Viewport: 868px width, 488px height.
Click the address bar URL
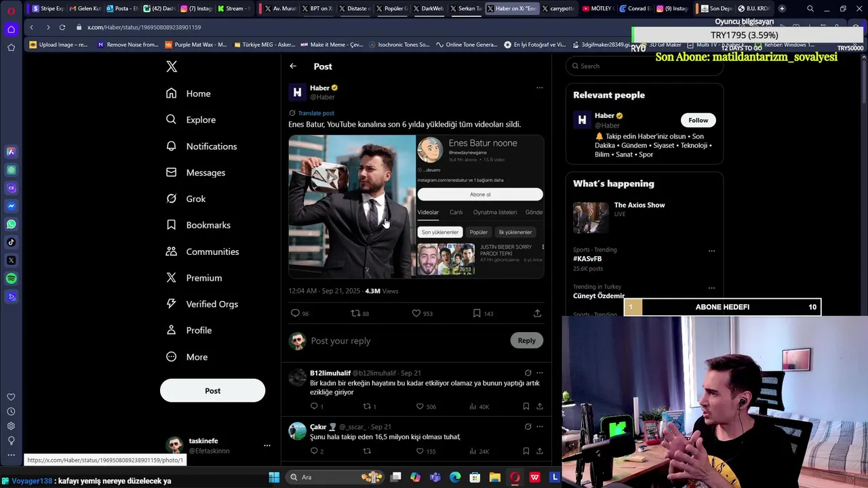(144, 27)
